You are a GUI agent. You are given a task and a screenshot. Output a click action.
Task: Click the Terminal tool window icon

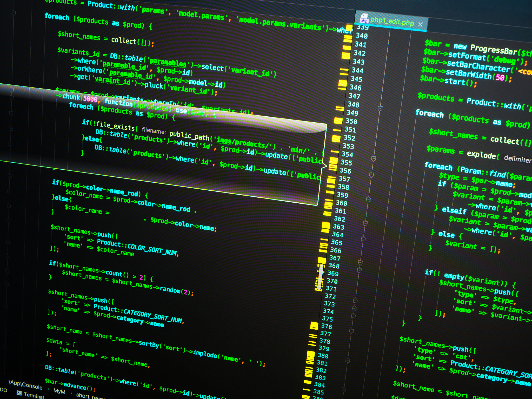[19, 393]
